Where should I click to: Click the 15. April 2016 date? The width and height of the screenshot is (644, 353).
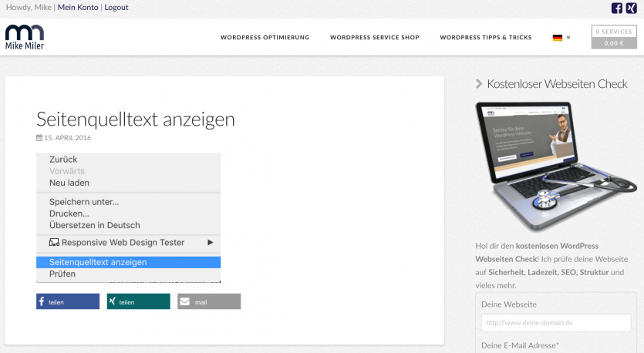(67, 138)
